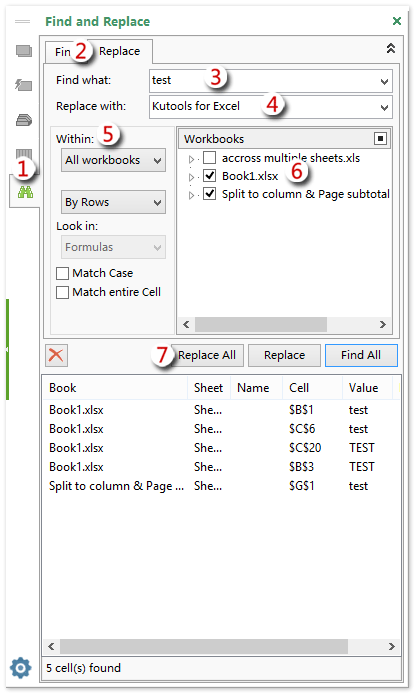Select result row with cell $C$20
The width and height of the screenshot is (415, 695).
(x=221, y=448)
